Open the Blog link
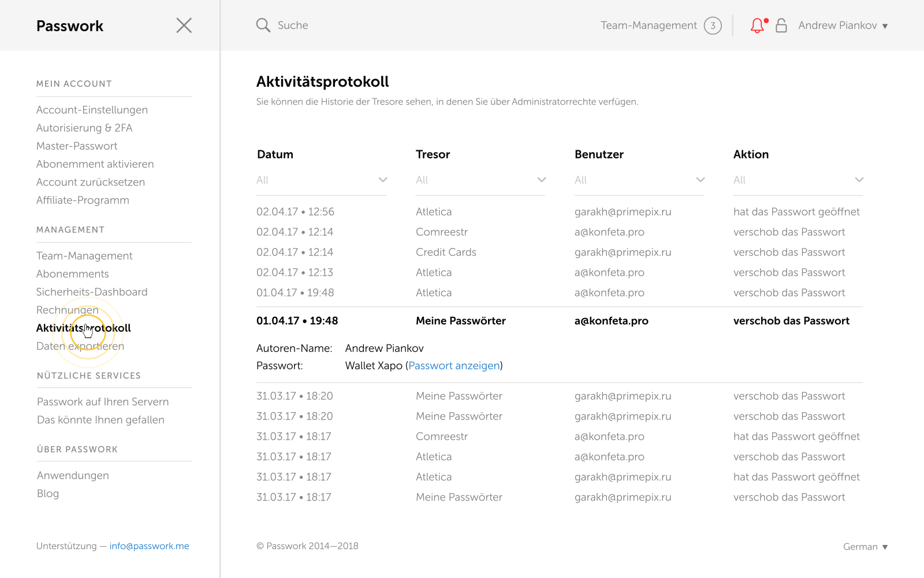The image size is (924, 578). [48, 494]
